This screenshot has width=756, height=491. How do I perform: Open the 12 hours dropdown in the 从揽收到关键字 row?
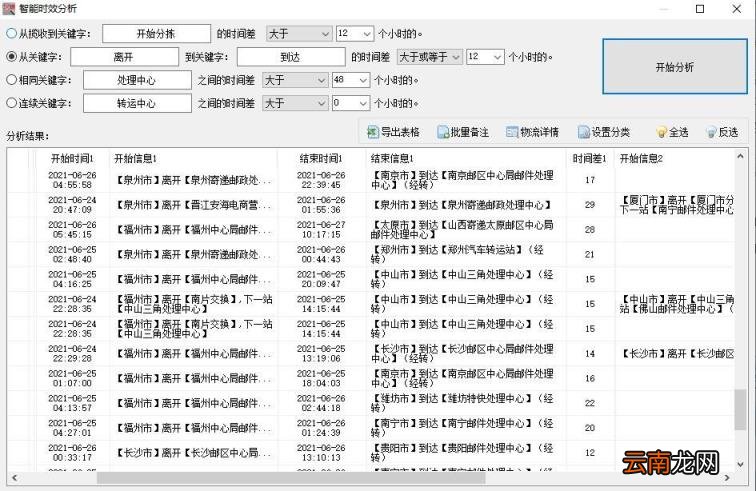[354, 33]
